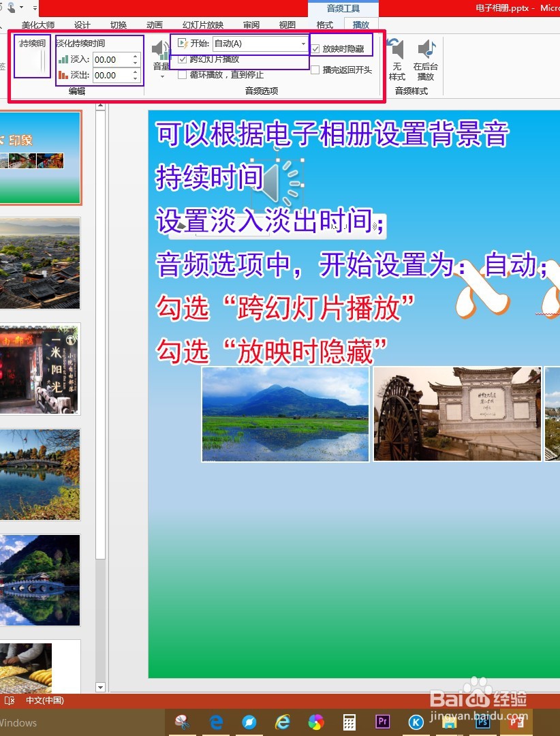The height and width of the screenshot is (736, 560).
Task: Click the 开始 play-trigger icon
Action: pos(183,43)
